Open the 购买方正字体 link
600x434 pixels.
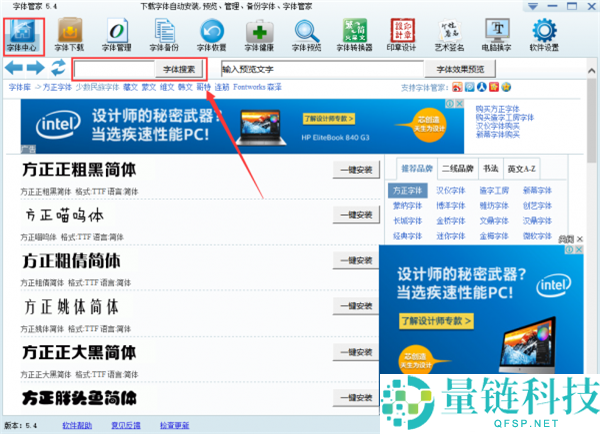click(x=497, y=109)
